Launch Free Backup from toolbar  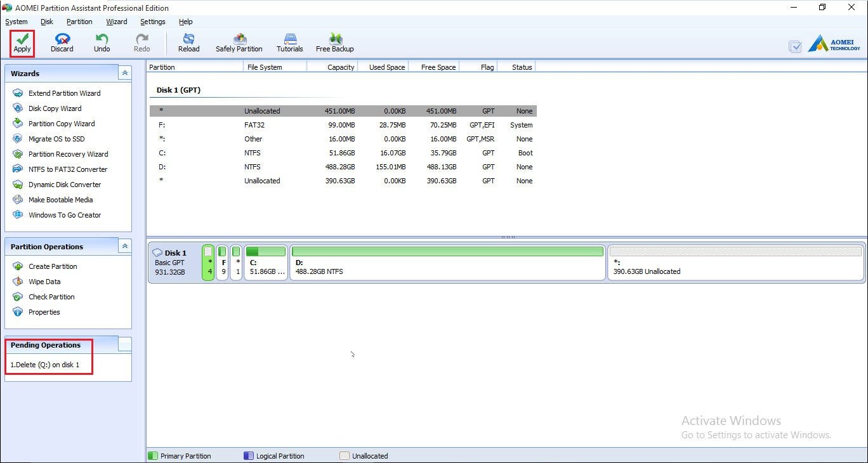(335, 43)
